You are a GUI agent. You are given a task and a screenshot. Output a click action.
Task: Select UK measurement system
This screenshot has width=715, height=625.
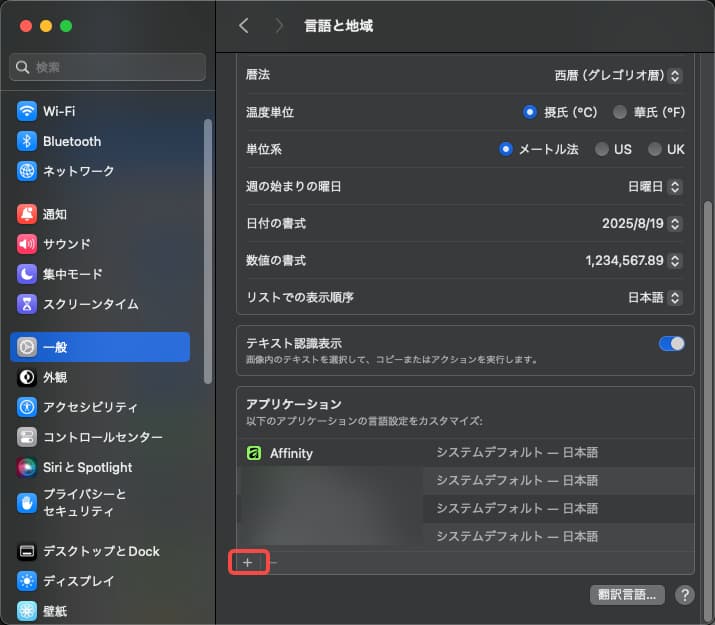(x=655, y=149)
